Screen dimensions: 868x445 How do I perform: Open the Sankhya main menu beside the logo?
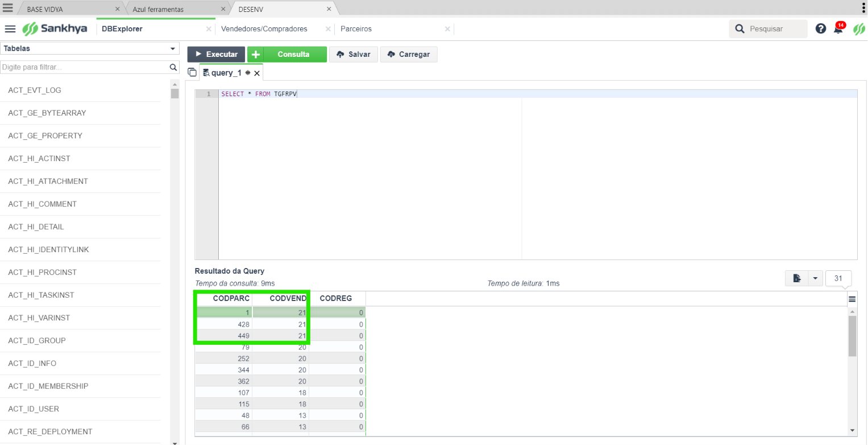10,28
